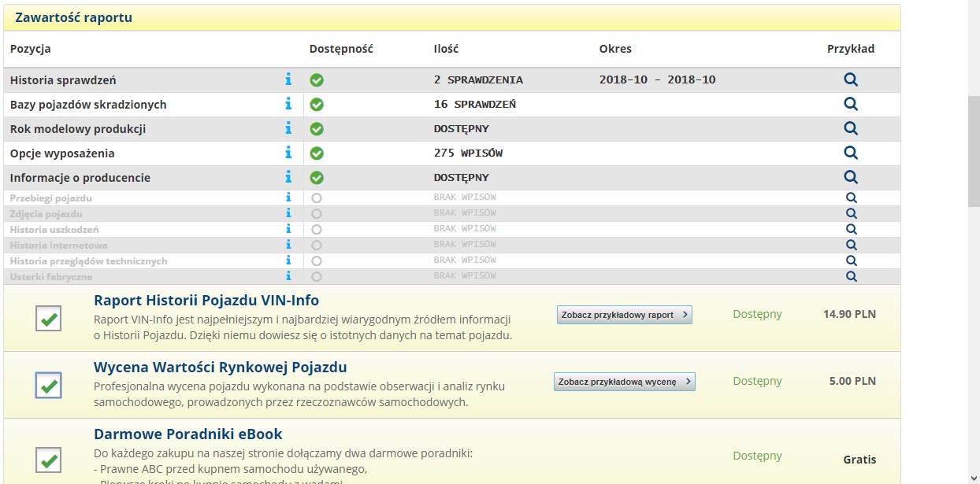Click empty availability circle for Przebiegi pojazdu

click(x=317, y=198)
